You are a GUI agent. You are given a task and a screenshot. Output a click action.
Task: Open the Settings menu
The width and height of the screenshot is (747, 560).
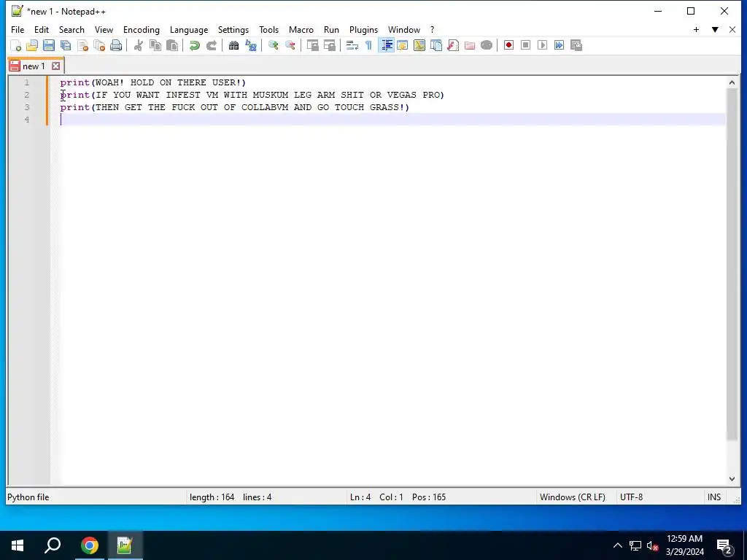(233, 29)
